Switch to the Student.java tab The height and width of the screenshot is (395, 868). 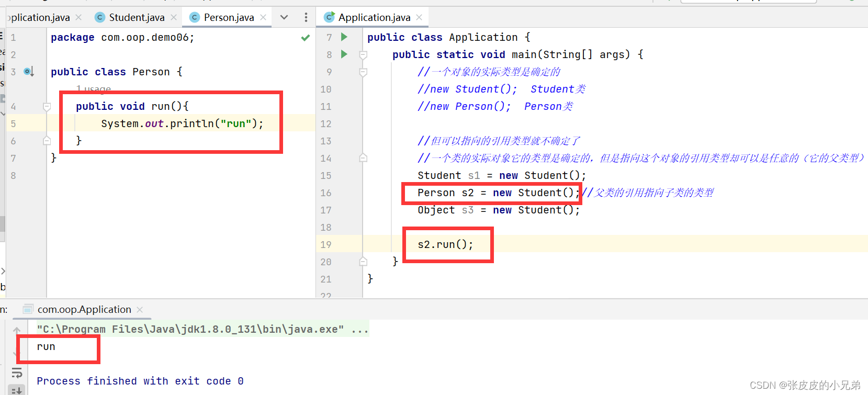137,17
